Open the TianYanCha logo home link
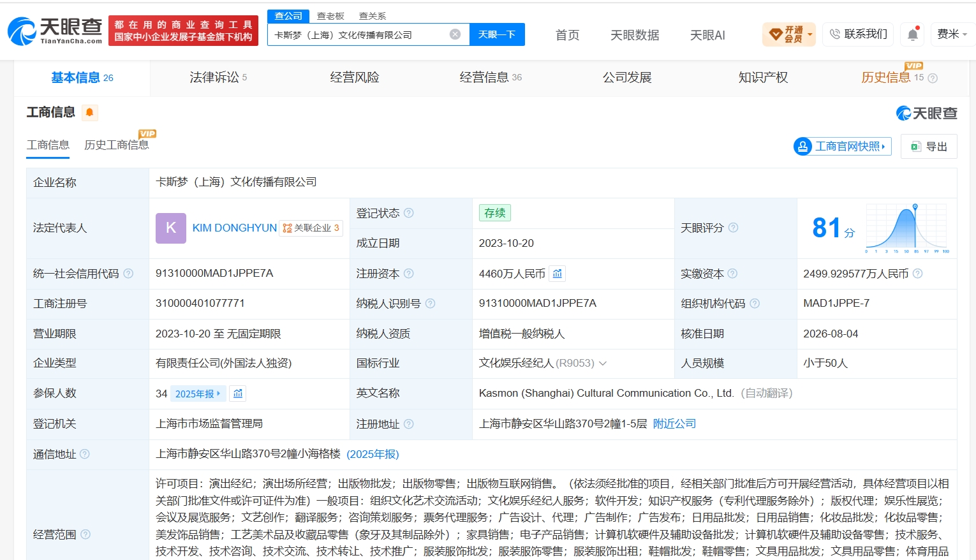Image resolution: width=976 pixels, height=560 pixels. (55, 31)
